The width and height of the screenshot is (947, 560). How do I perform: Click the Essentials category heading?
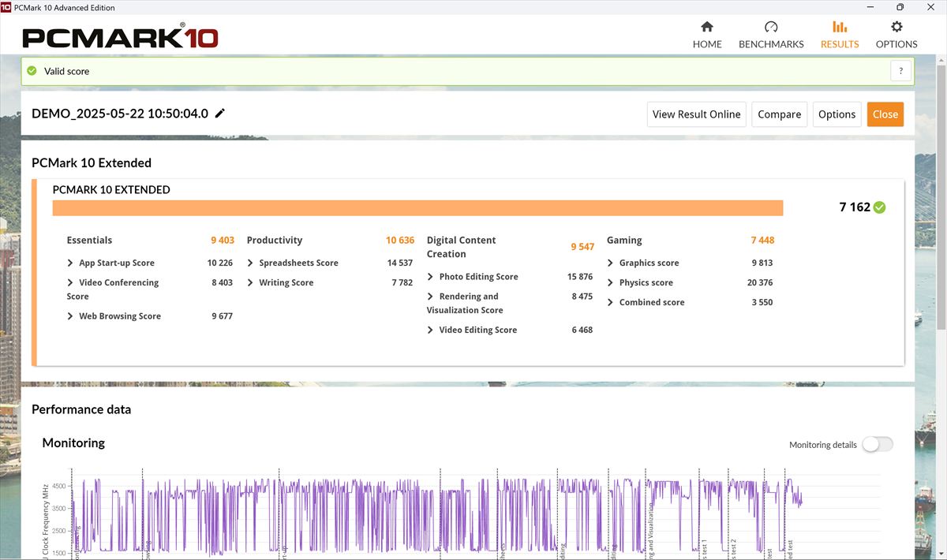89,241
